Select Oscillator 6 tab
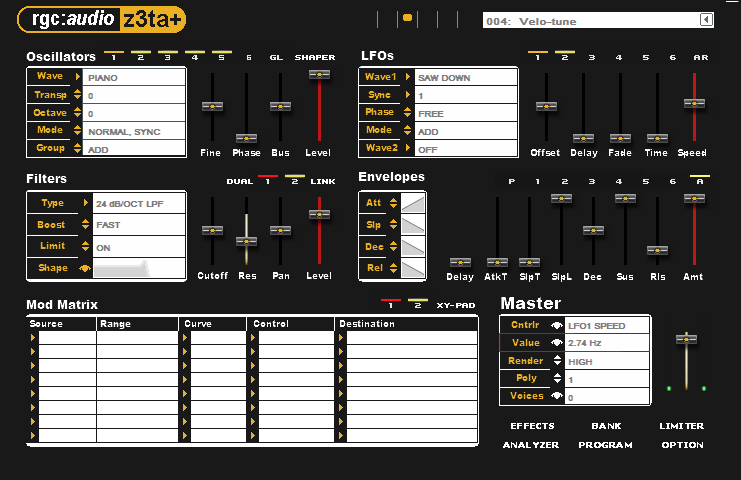741x480 pixels. tap(249, 57)
